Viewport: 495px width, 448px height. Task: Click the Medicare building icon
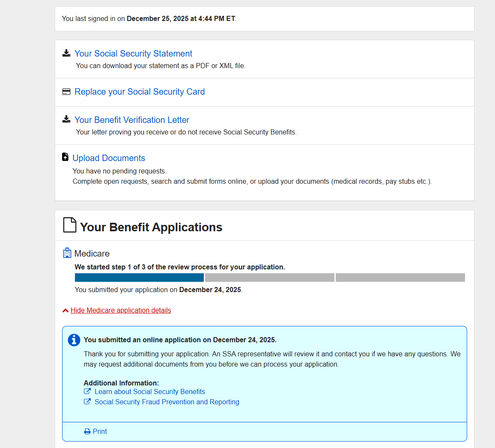tap(67, 253)
